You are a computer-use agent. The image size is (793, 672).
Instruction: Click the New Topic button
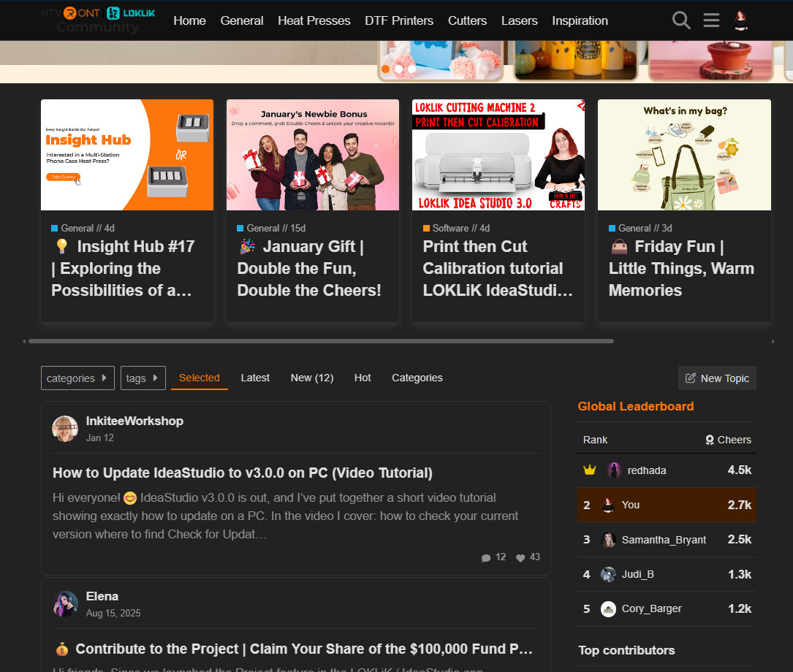pos(717,378)
